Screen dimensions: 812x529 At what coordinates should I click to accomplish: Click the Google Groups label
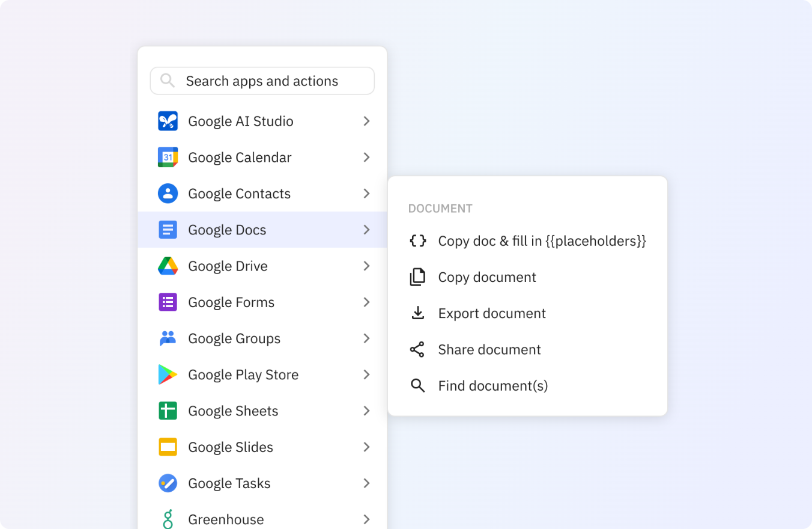click(x=234, y=338)
